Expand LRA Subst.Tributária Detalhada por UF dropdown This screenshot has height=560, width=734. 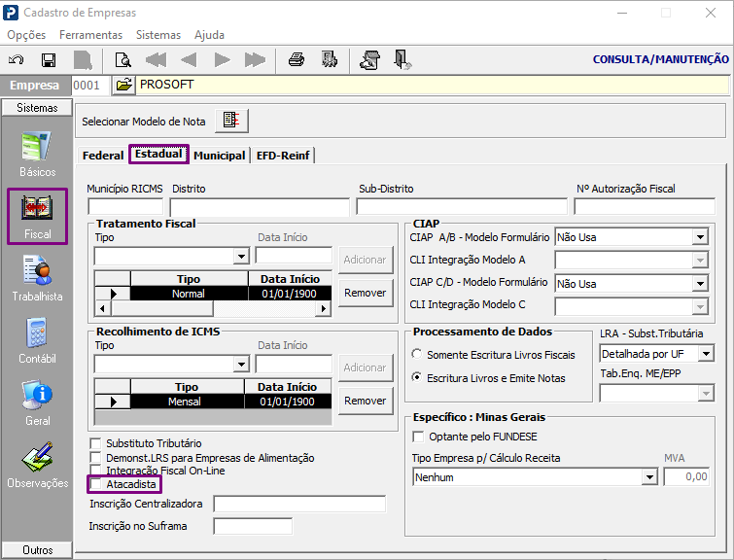pos(706,354)
